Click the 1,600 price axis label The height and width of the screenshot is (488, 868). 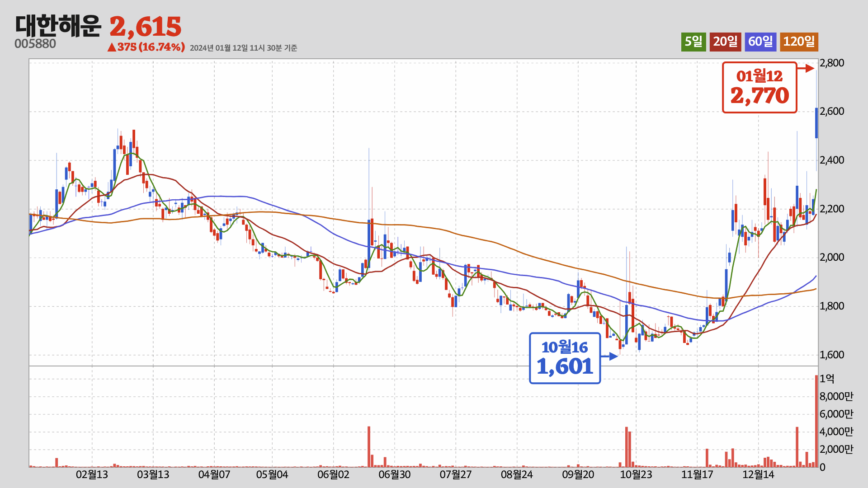pos(832,355)
